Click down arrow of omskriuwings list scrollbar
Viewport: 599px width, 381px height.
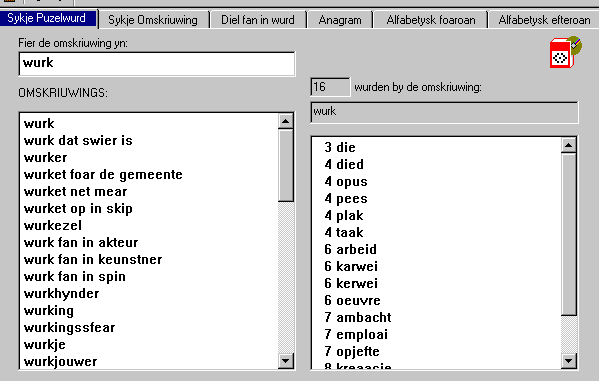click(286, 360)
